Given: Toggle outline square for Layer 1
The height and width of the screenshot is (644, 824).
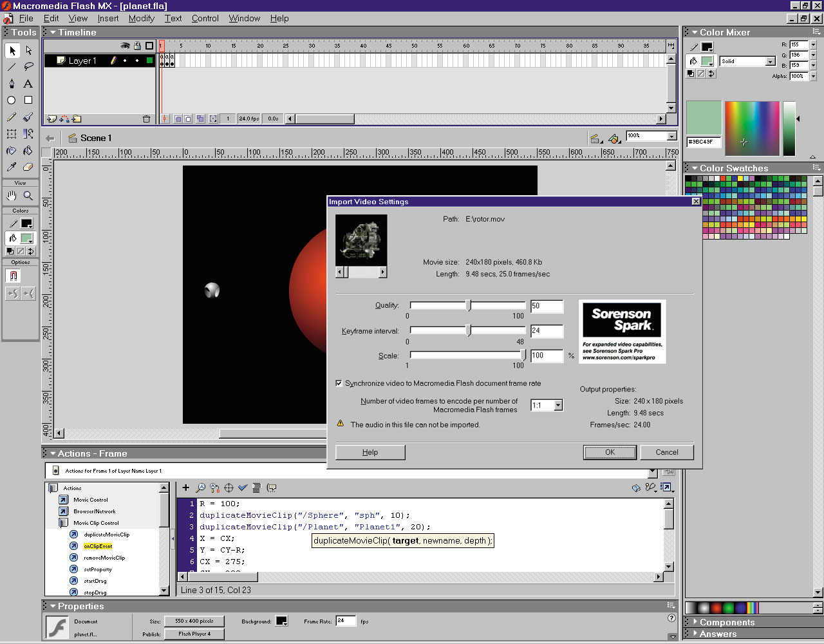Looking at the screenshot, I should [149, 61].
